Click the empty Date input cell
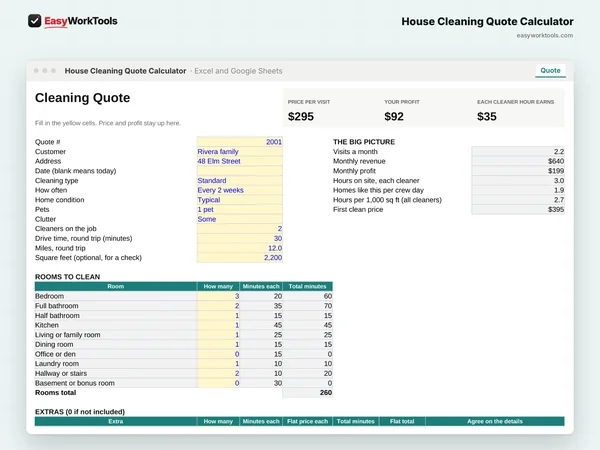The image size is (600, 450). (x=240, y=171)
